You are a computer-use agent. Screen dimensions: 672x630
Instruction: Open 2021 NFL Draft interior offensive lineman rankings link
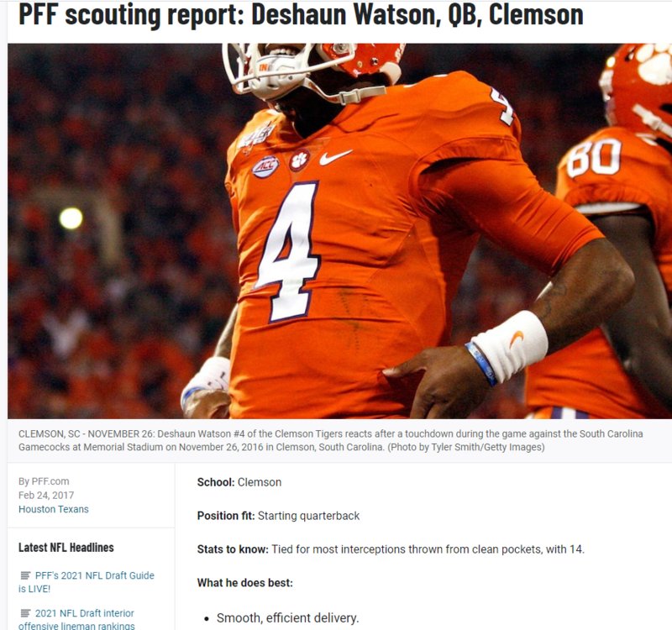click(x=76, y=619)
